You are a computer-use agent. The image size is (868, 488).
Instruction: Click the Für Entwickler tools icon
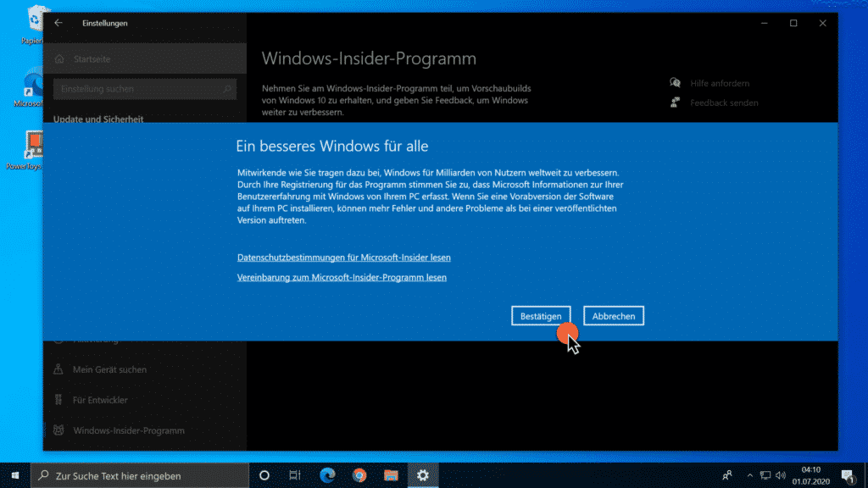pyautogui.click(x=58, y=400)
